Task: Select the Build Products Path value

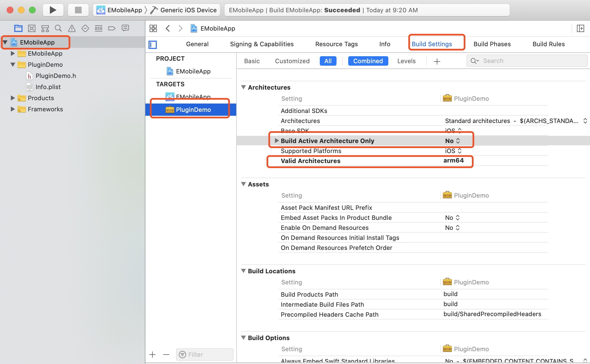Action: [450, 294]
